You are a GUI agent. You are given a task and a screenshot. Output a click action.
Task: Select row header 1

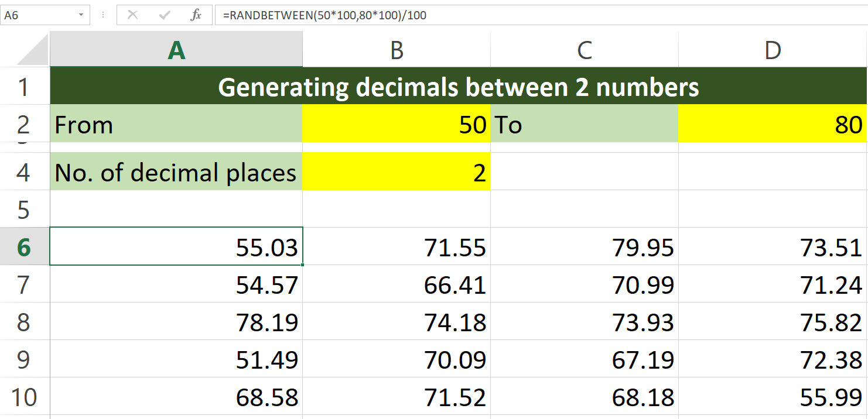click(x=24, y=86)
